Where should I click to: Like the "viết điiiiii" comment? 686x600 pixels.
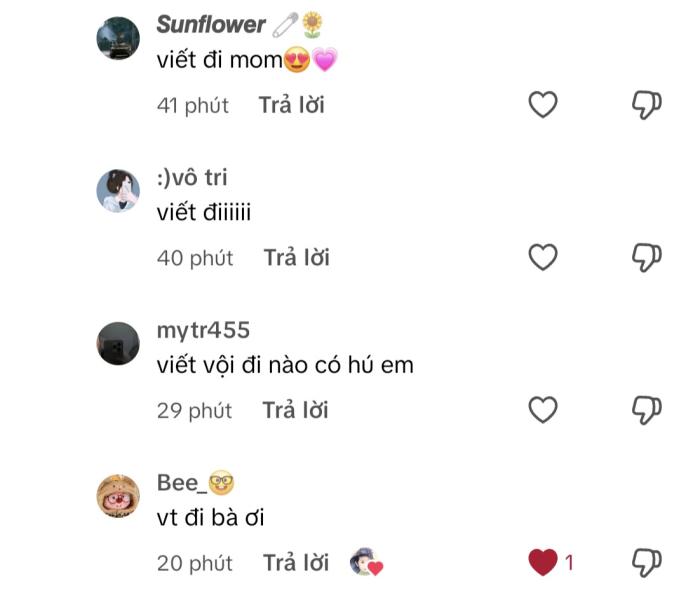coord(542,257)
